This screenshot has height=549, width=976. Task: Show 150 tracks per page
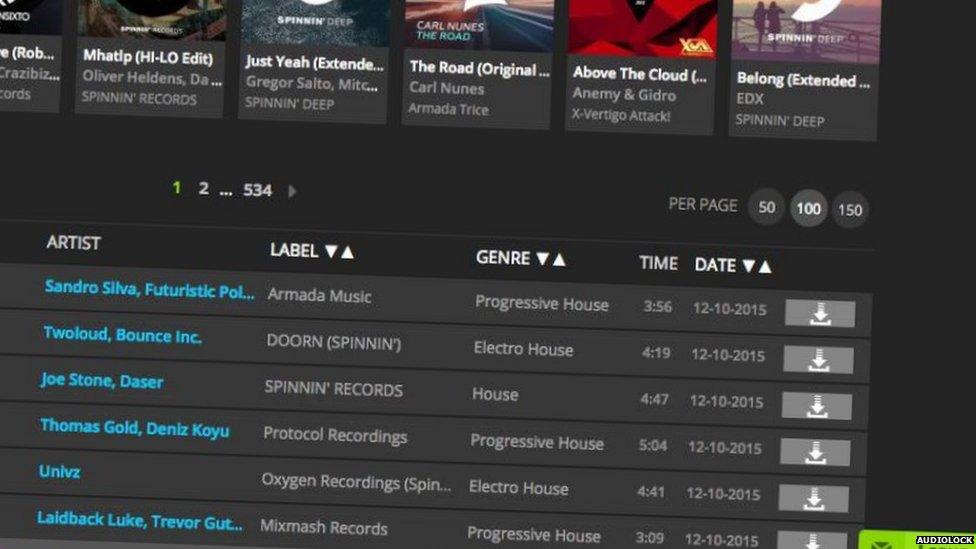click(x=850, y=210)
